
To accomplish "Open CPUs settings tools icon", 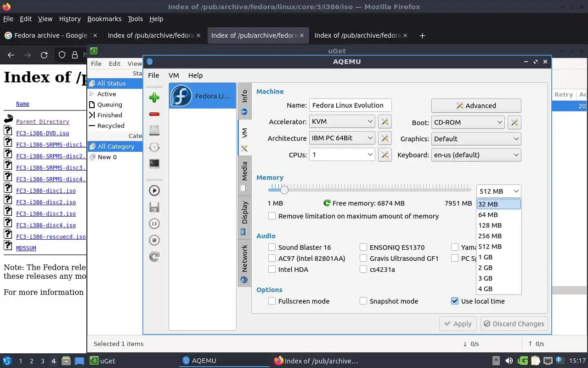I will 384,155.
